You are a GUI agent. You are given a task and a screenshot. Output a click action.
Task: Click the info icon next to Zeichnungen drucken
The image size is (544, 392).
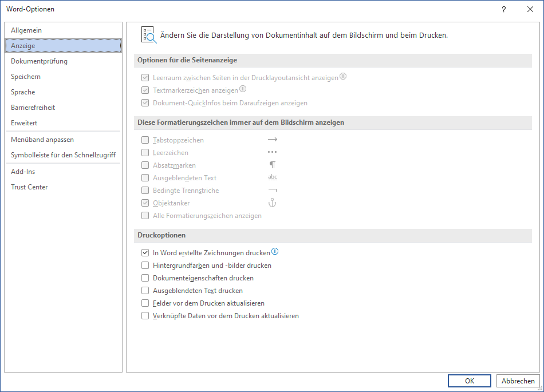point(275,252)
